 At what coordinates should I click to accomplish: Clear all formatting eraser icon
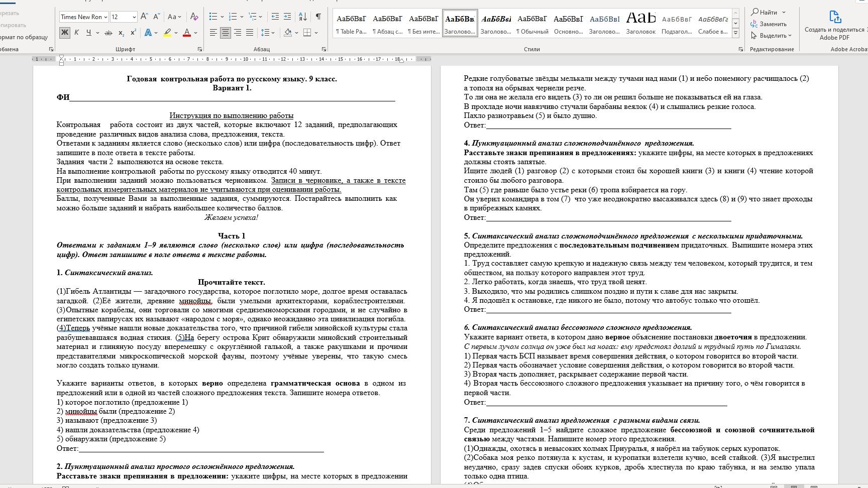coord(194,17)
